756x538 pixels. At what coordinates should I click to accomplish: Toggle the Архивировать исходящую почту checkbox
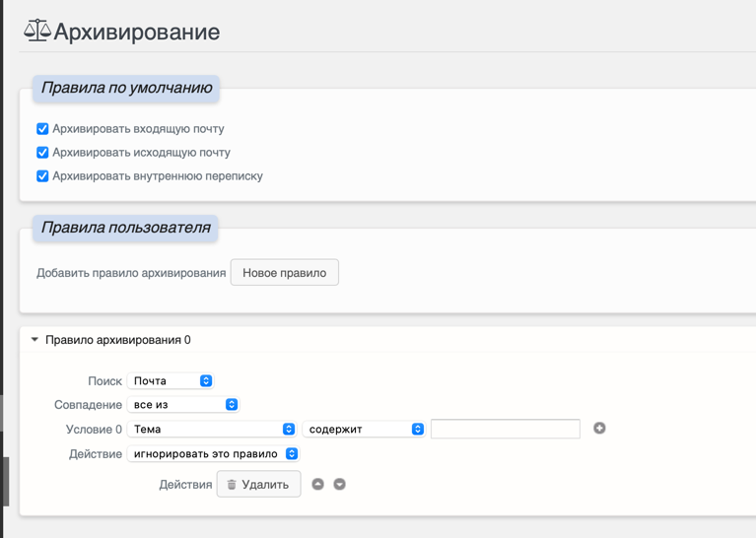point(42,153)
